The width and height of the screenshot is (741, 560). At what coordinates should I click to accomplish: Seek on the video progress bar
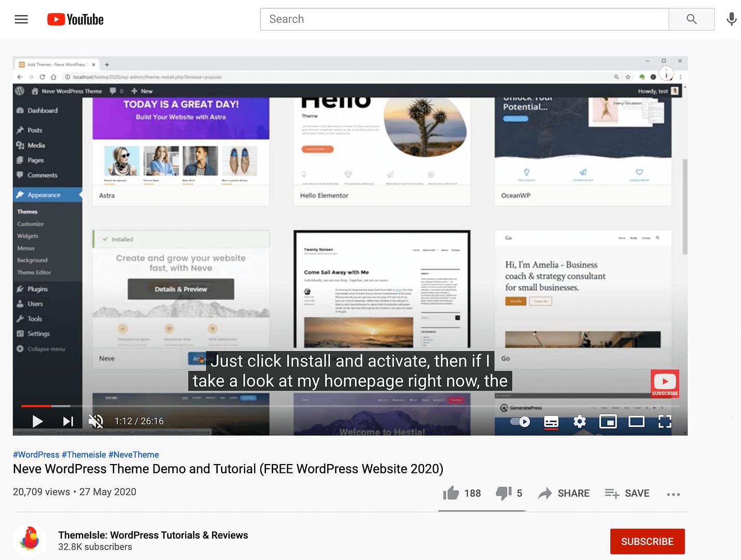(x=350, y=406)
